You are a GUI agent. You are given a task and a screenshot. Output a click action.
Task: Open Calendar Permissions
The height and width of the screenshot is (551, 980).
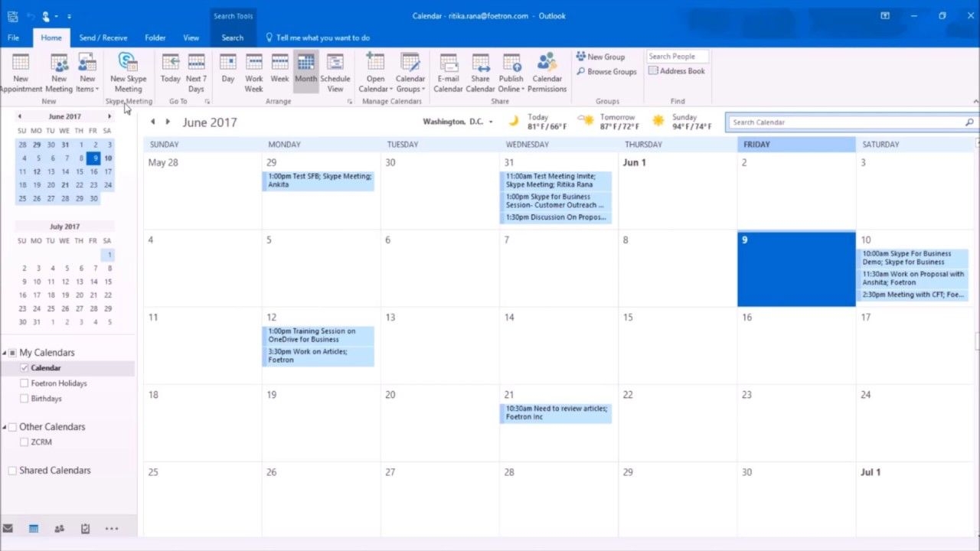(x=547, y=73)
